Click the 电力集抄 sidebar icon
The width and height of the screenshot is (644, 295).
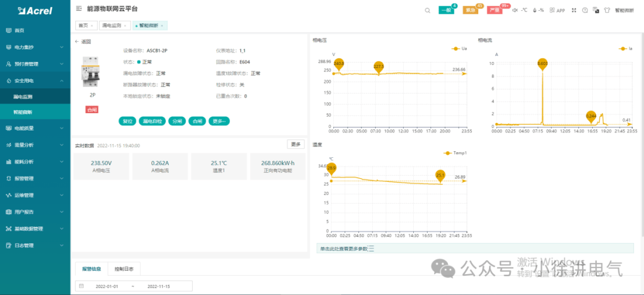8,47
